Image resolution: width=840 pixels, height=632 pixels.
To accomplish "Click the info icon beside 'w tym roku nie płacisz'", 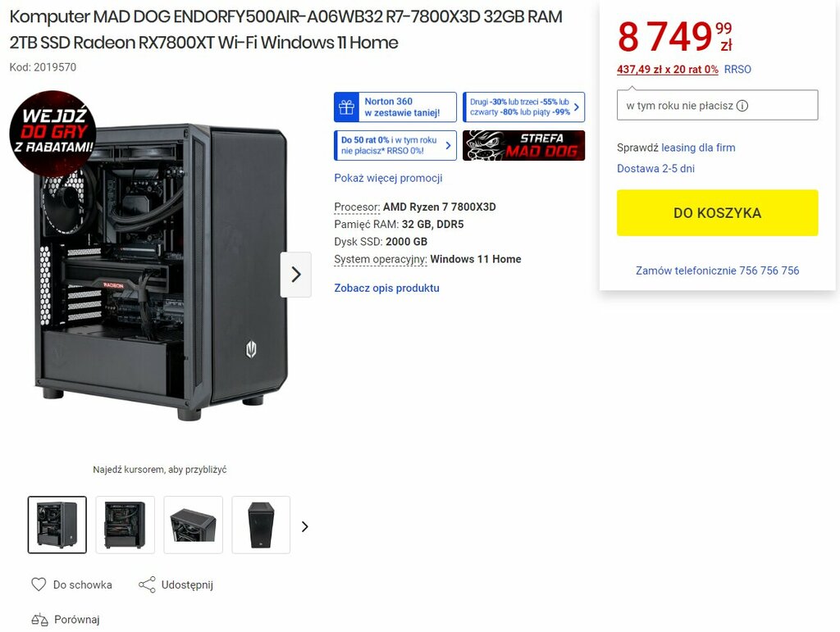I will tap(742, 106).
